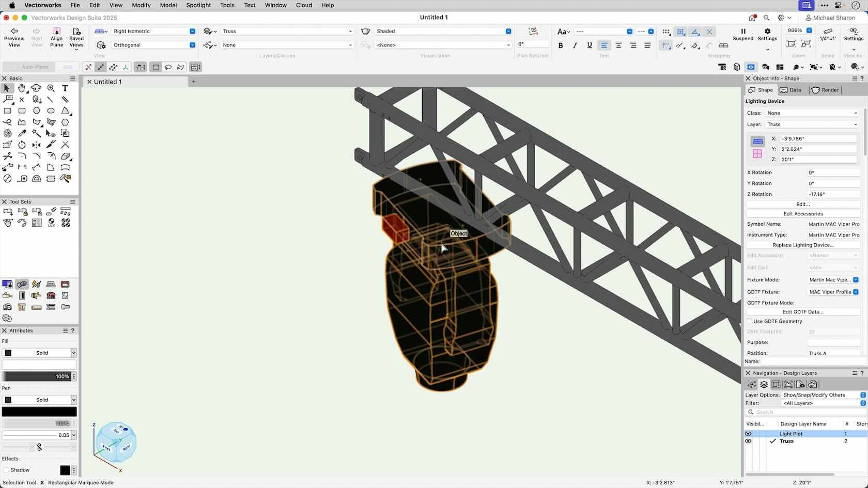
Task: Click the Previous View arrow icon
Action: pyautogui.click(x=14, y=32)
